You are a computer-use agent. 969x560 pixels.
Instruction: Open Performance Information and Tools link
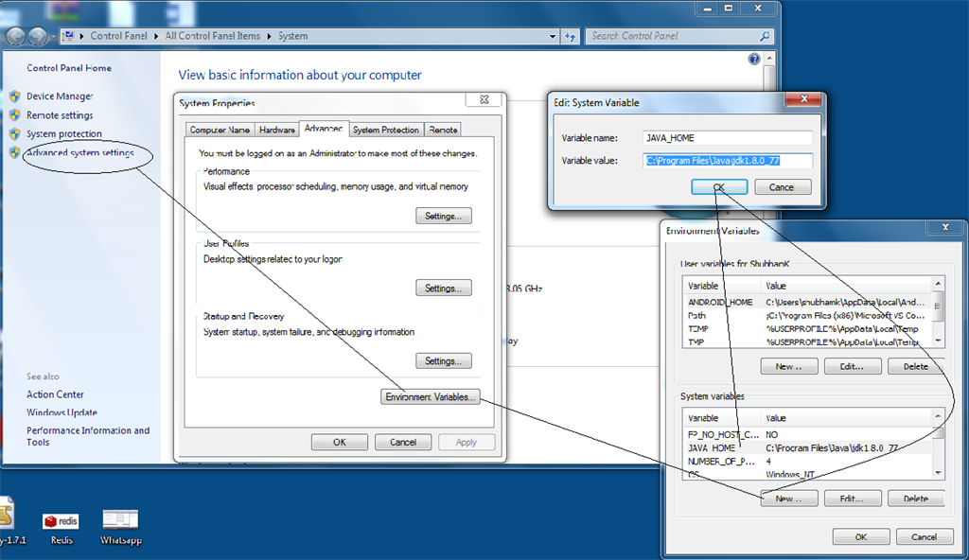(x=88, y=436)
